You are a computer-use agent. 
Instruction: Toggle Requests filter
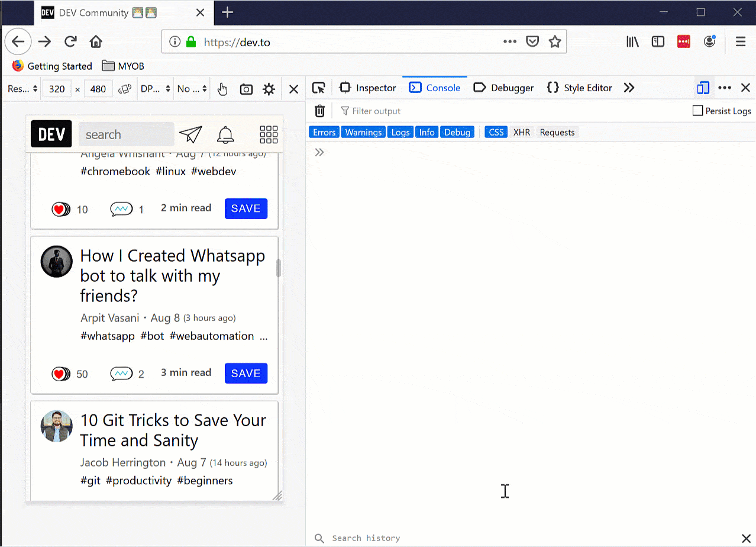tap(557, 132)
